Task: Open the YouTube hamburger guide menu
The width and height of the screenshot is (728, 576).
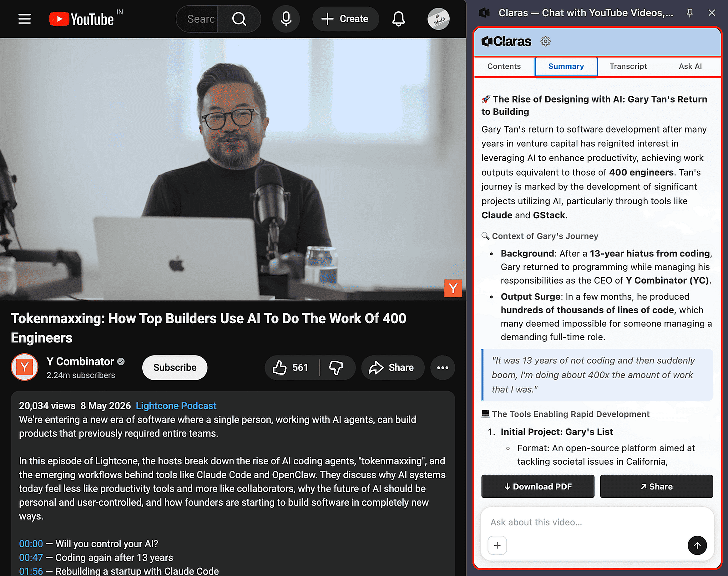Action: coord(25,19)
